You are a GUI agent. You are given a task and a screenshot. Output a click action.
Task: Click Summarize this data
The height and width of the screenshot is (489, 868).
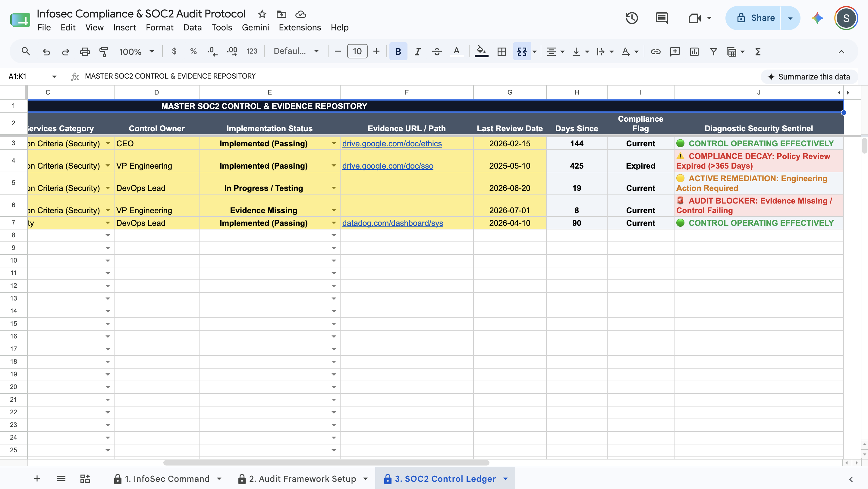coord(809,77)
